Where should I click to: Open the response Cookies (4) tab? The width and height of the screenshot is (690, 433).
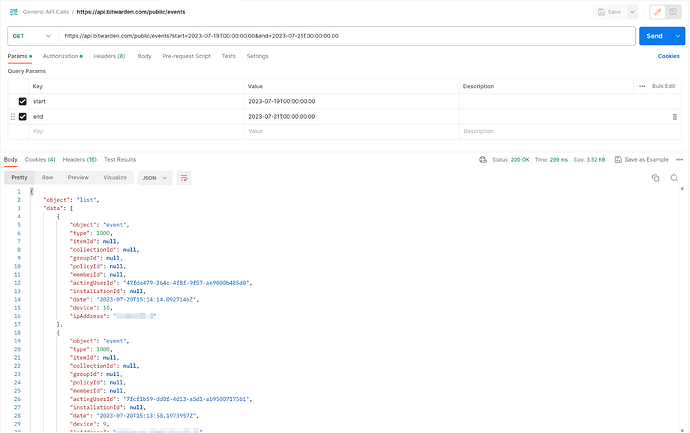(x=40, y=160)
